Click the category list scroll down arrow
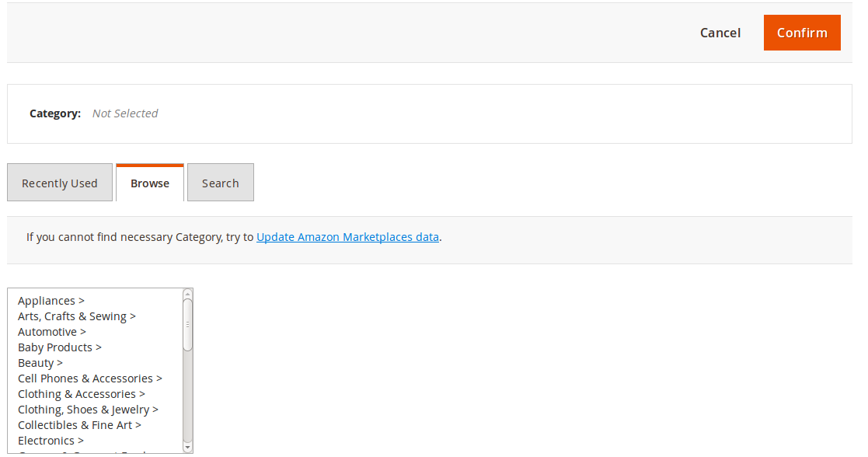The width and height of the screenshot is (868, 457). (187, 448)
